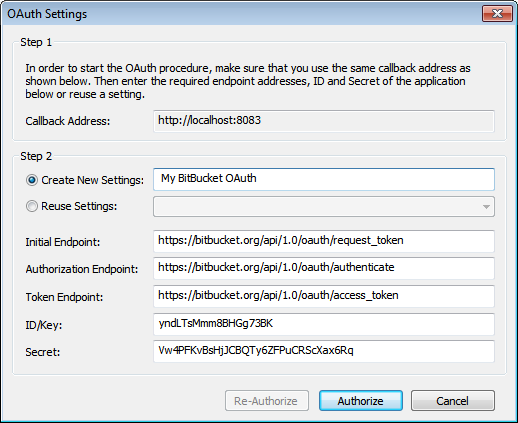Click the My BitBucket OAuth name field
The image size is (518, 423).
[x=324, y=179]
